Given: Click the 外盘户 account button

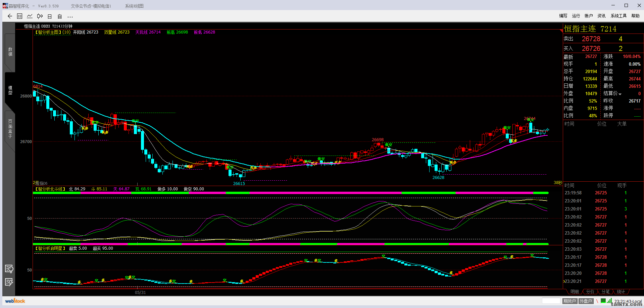Looking at the screenshot, I should tap(586, 301).
